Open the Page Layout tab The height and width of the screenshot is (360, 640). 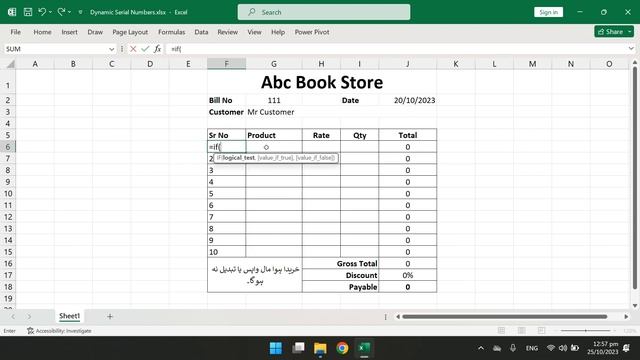[x=130, y=32]
